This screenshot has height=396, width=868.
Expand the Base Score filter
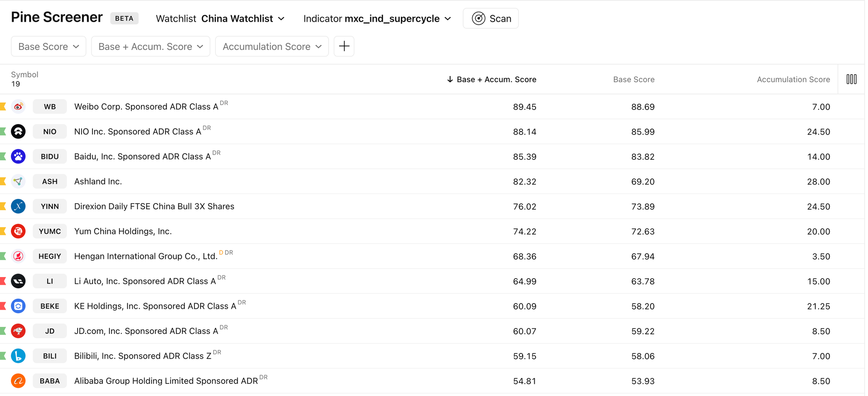point(49,46)
